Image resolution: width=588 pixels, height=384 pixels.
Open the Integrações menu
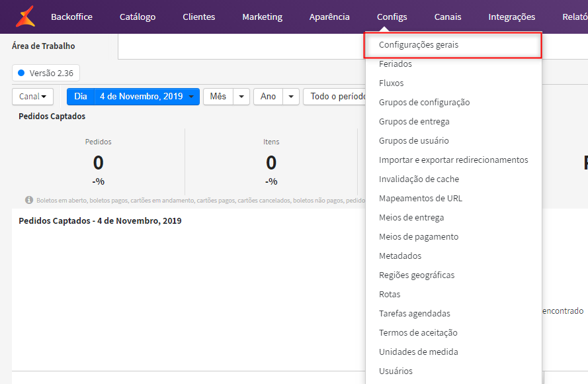(x=511, y=17)
